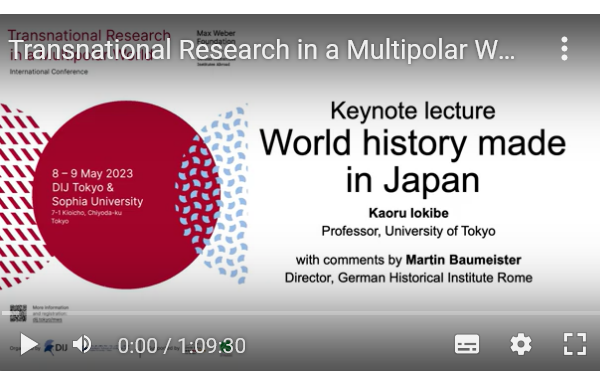600x378 pixels.
Task: Open video settings gear
Action: (x=521, y=344)
